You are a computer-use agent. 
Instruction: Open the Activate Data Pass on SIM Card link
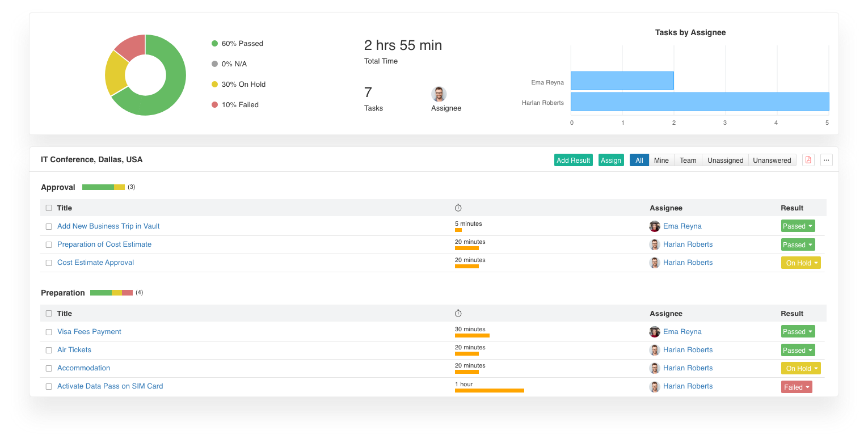(x=110, y=386)
